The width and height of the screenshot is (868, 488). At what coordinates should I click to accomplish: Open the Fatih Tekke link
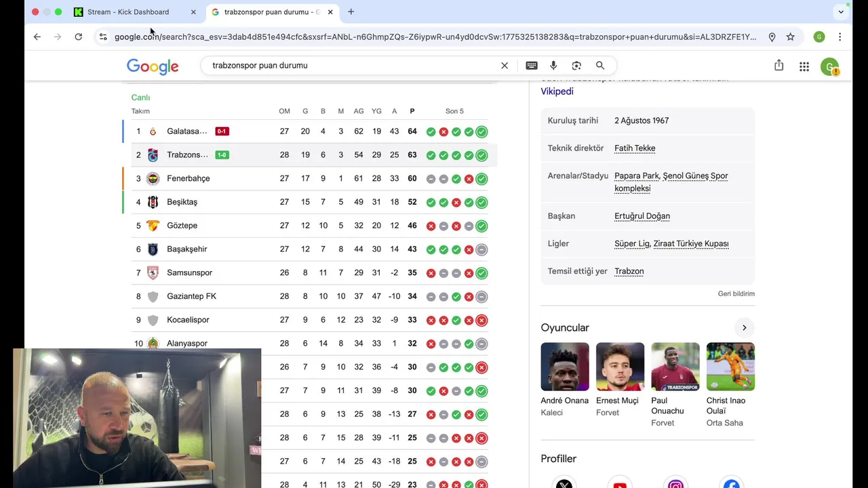pos(635,148)
